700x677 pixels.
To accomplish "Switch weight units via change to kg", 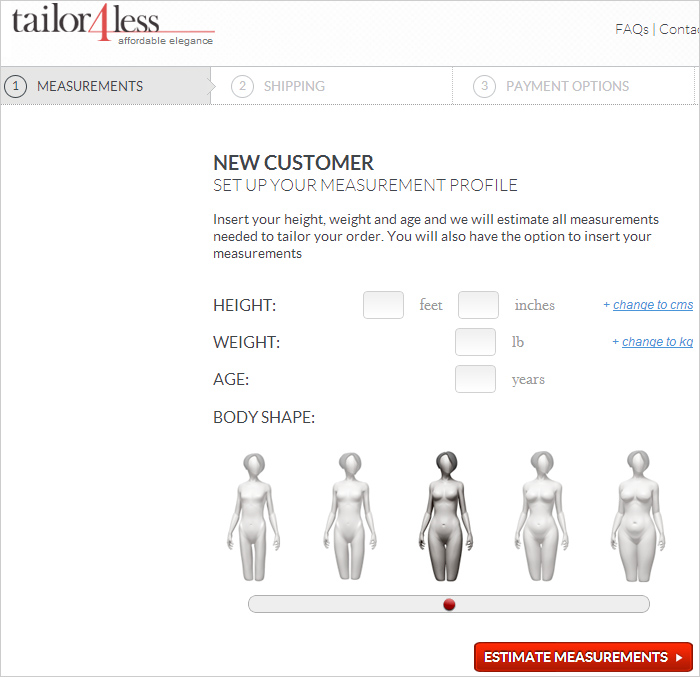I will pyautogui.click(x=657, y=342).
